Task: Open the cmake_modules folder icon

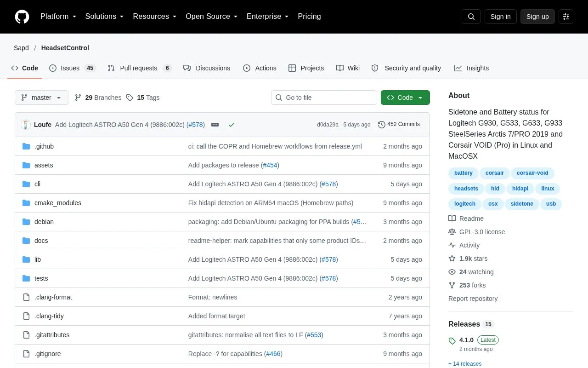Action: point(26,203)
